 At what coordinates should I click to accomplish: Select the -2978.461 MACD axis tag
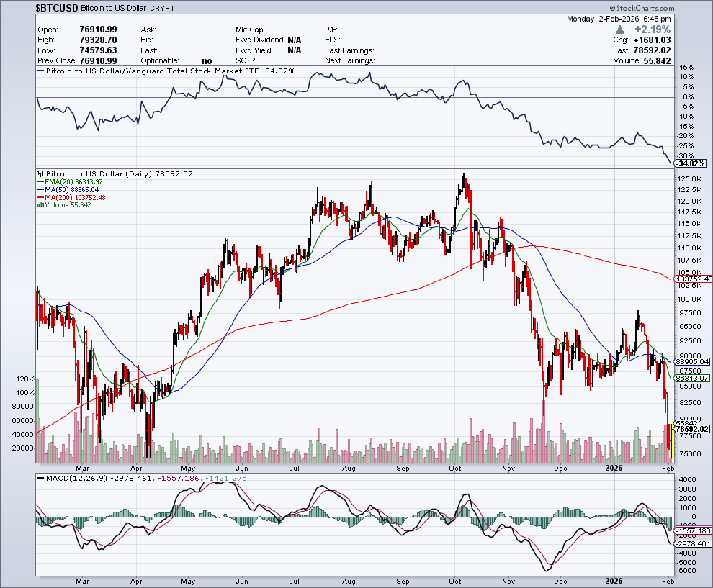tap(693, 543)
